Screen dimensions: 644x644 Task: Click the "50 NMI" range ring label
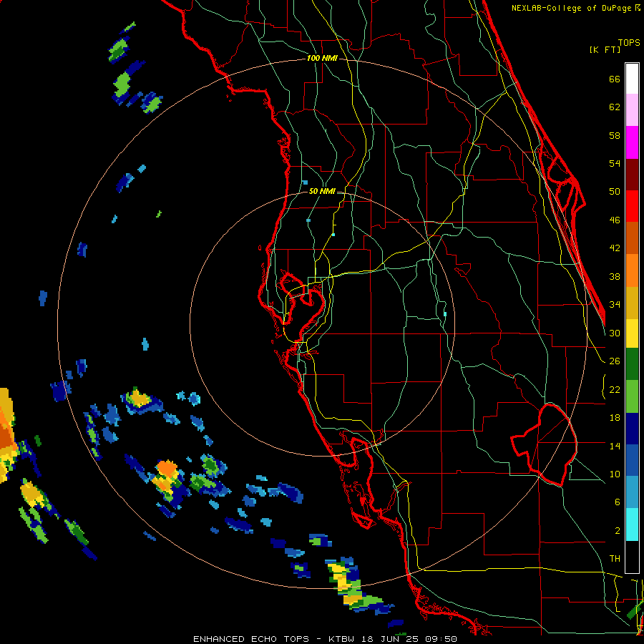coord(322,191)
